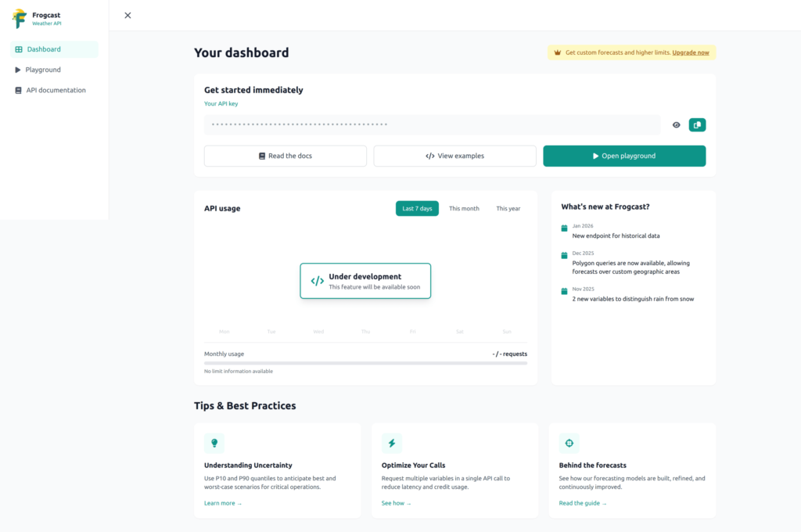The height and width of the screenshot is (532, 801).
Task: Click the calendar icon beside Jan 2026 update
Action: 564,228
